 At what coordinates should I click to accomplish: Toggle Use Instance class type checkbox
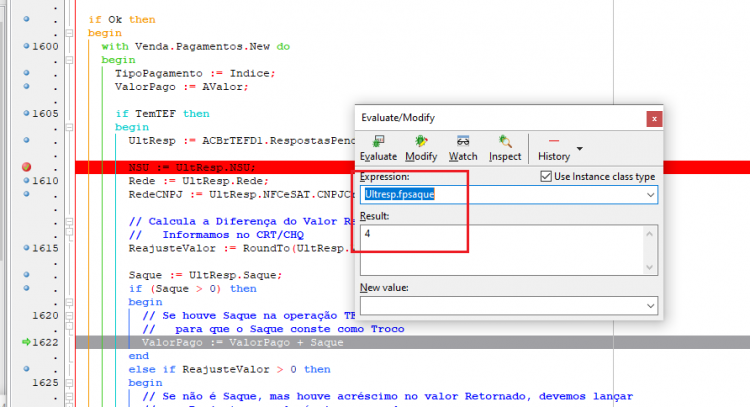pyautogui.click(x=546, y=176)
